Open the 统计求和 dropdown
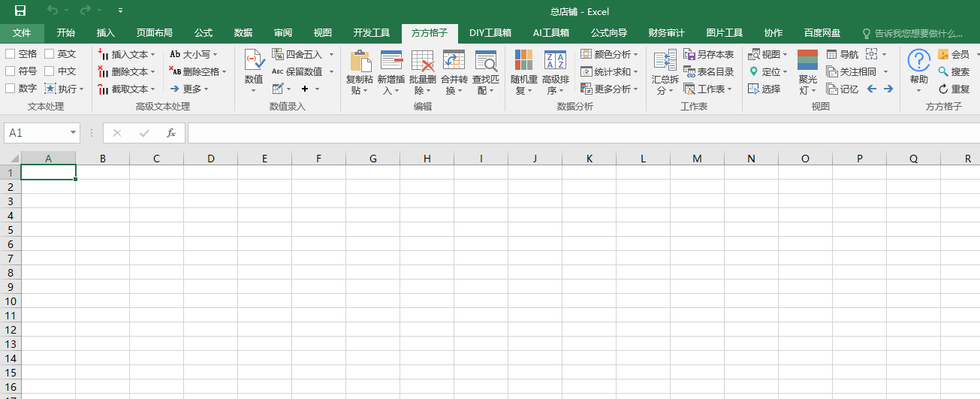This screenshot has width=980, height=399. (635, 71)
